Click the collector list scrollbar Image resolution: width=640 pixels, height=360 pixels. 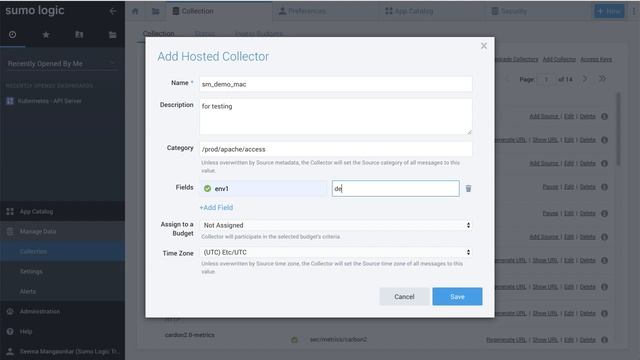tap(618, 130)
